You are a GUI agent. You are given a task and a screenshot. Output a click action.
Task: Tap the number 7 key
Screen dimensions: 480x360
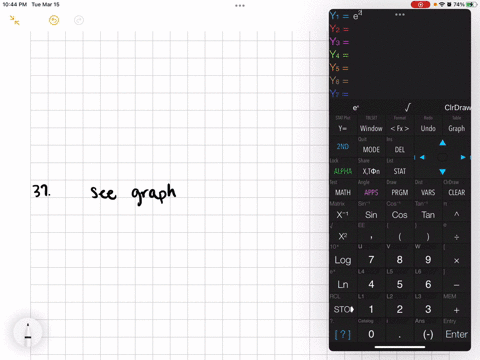(371, 260)
